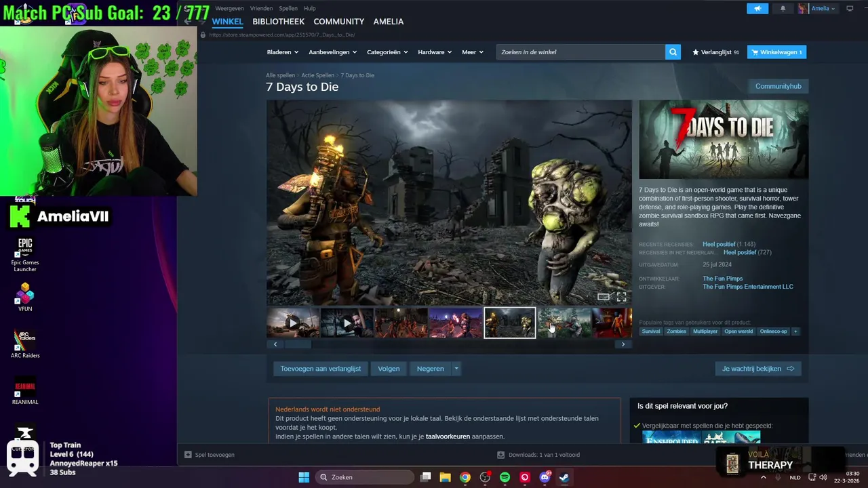Switch to the WINKEL tab
Viewport: 868px width, 488px height.
(x=227, y=22)
